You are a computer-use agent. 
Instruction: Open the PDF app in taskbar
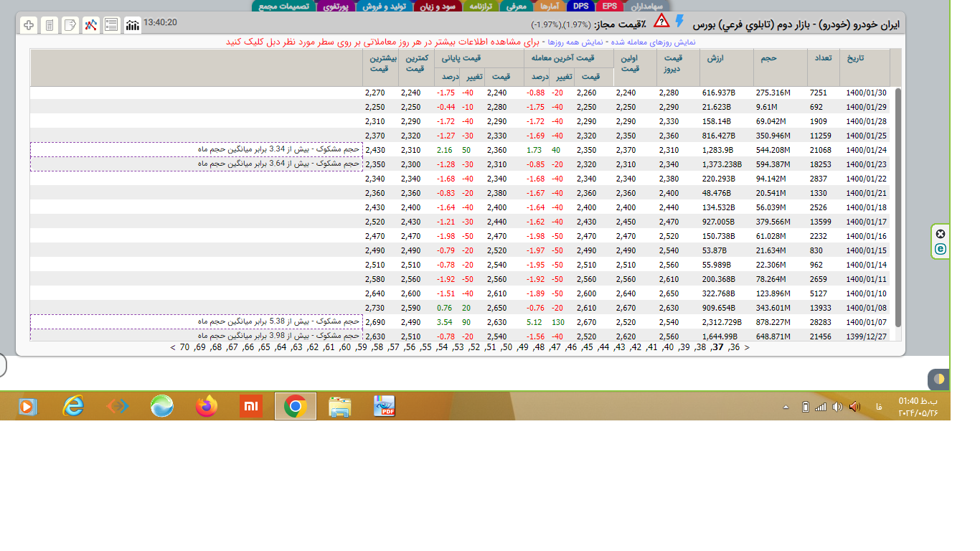385,407
